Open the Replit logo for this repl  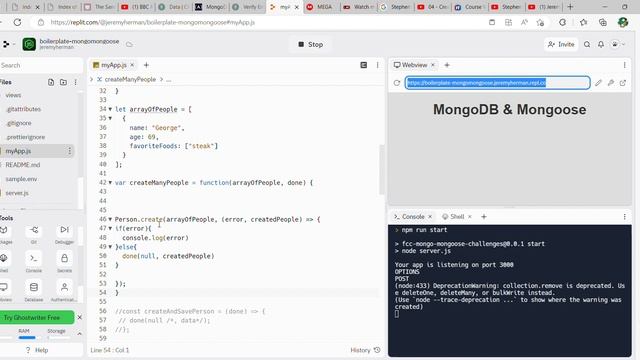29,44
